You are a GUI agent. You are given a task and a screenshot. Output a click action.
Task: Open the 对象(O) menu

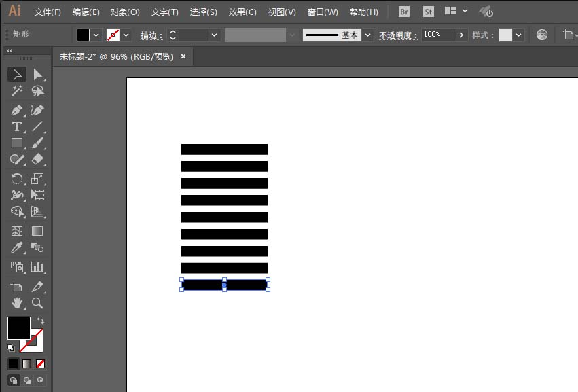(x=125, y=12)
